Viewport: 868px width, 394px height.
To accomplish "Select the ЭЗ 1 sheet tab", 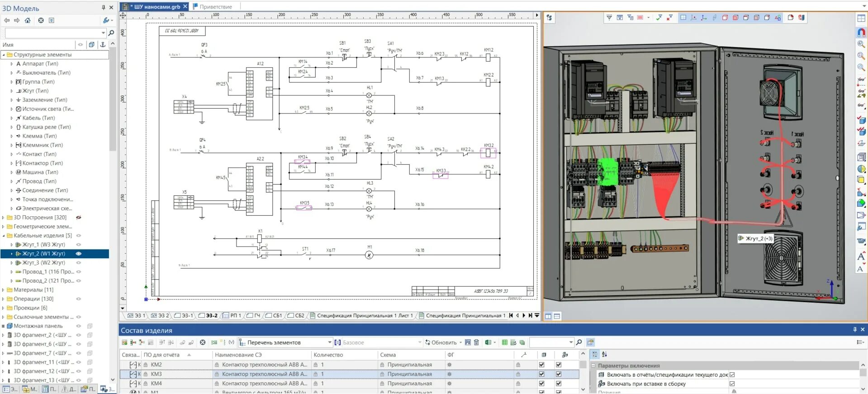I will [137, 316].
